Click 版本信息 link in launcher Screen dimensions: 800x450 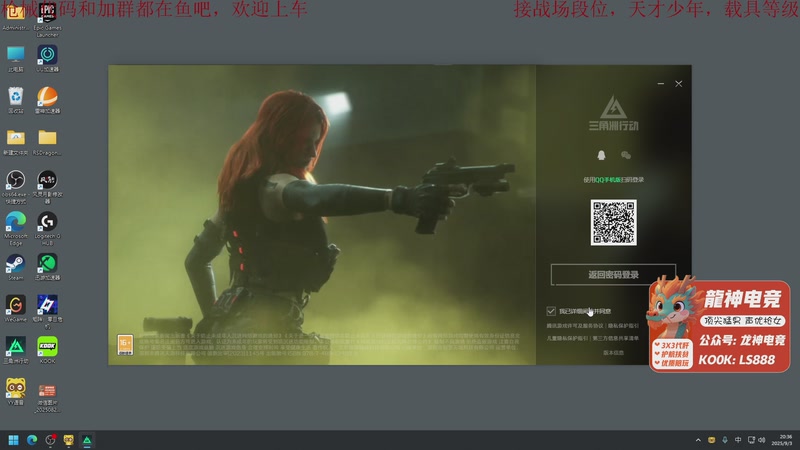(x=613, y=353)
